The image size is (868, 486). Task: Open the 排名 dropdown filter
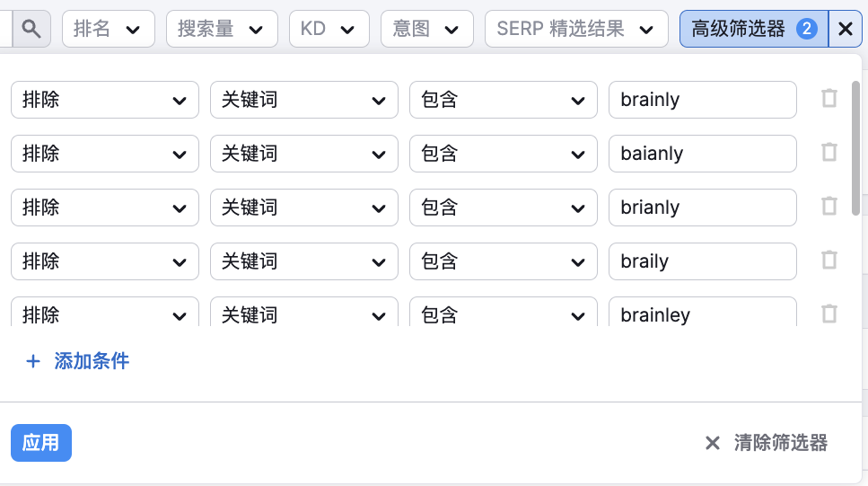click(x=107, y=29)
